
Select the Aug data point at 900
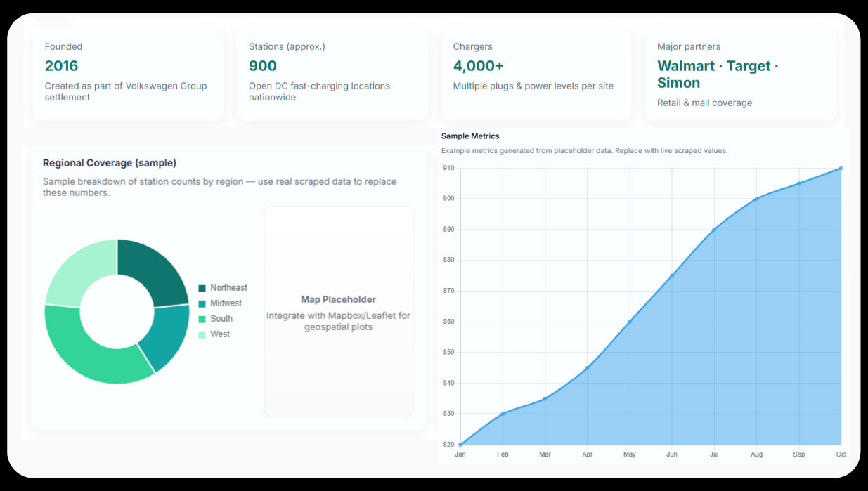[756, 199]
